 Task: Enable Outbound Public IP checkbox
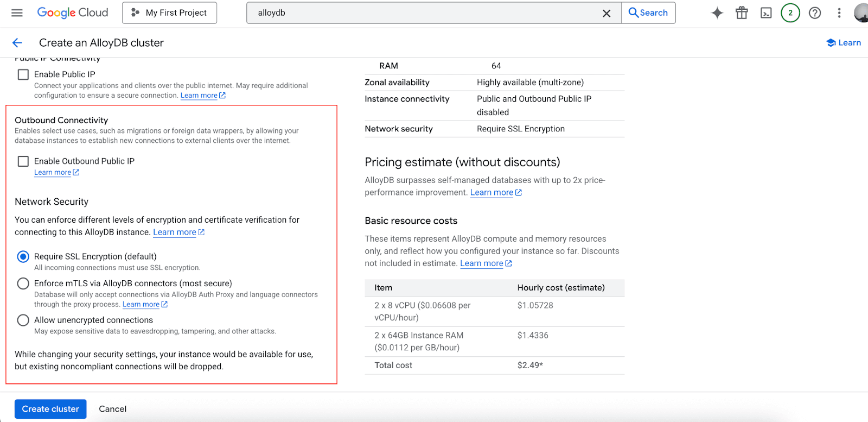[x=23, y=161]
